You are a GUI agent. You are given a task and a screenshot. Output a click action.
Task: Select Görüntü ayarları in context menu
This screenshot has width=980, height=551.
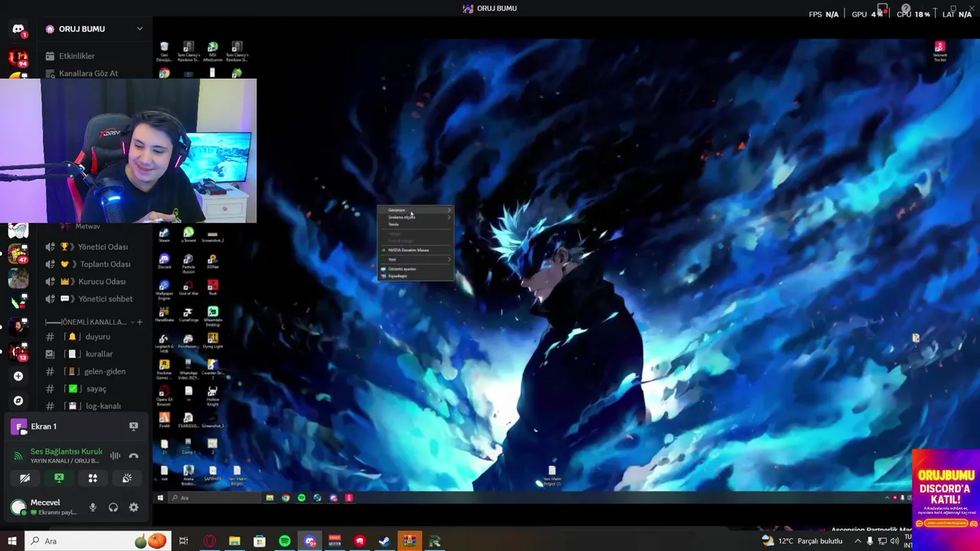click(416, 269)
